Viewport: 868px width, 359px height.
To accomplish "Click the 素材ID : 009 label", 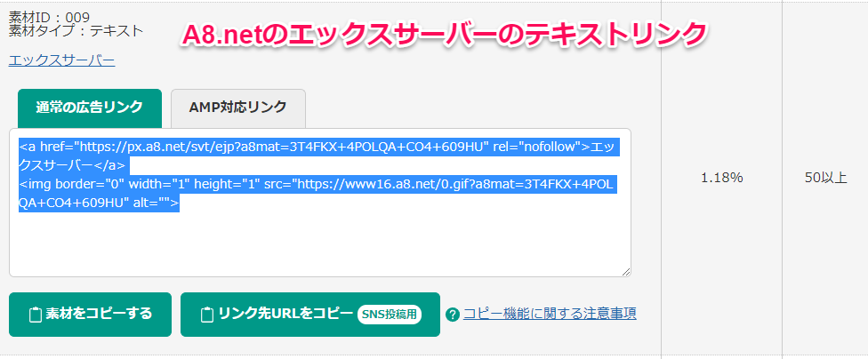I will click(49, 16).
